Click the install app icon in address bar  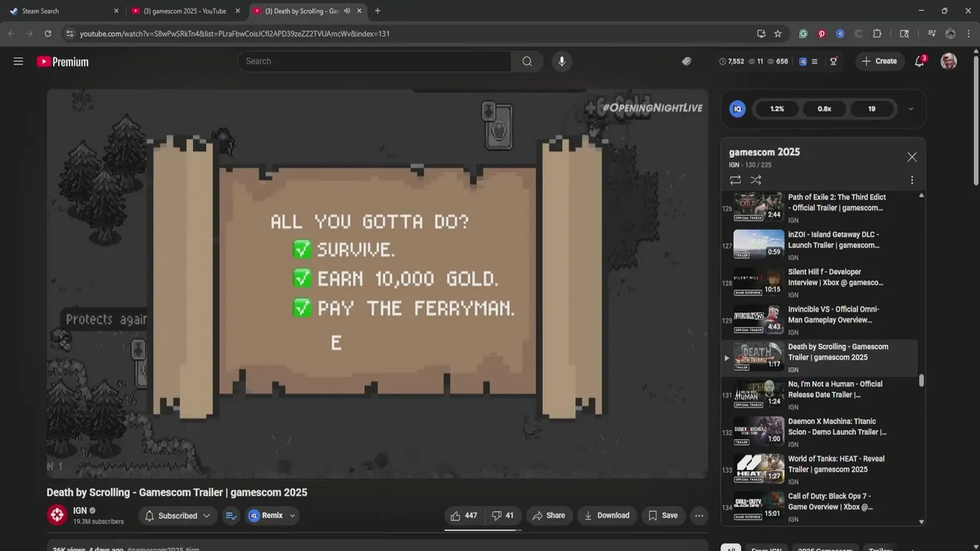pos(761,34)
